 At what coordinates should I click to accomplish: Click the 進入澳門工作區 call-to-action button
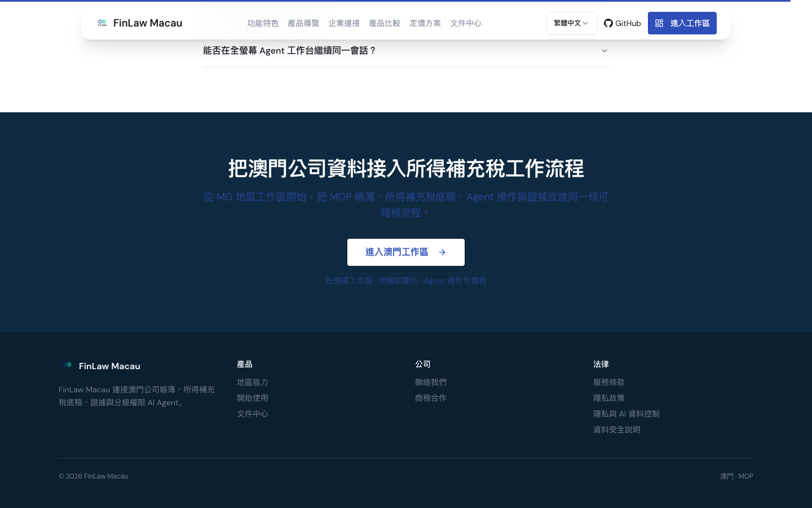(406, 252)
